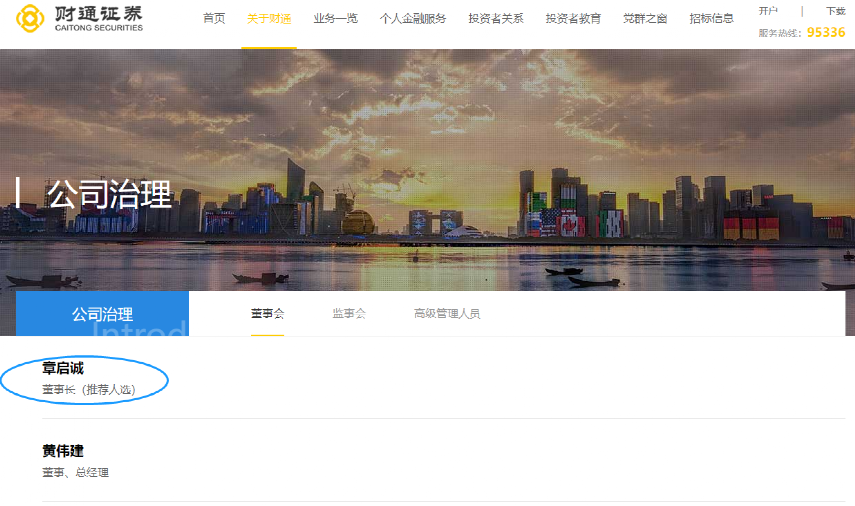855x506 pixels.
Task: Click the 下载 link
Action: tap(835, 11)
